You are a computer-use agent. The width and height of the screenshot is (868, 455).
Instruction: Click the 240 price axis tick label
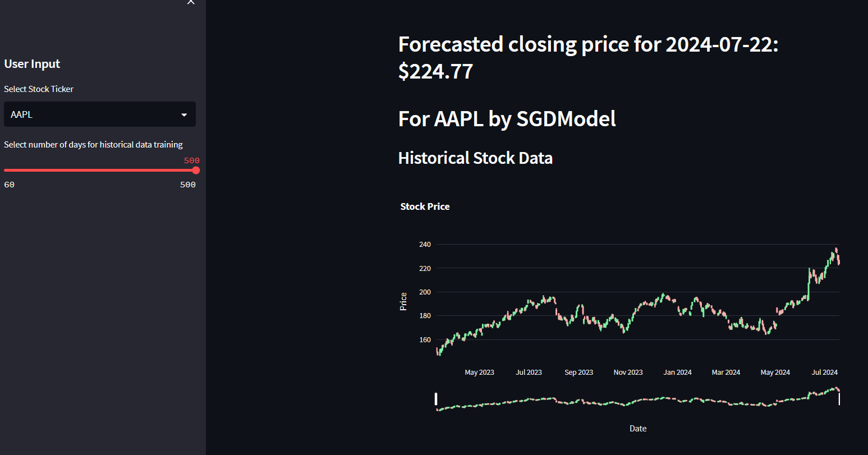(x=425, y=245)
